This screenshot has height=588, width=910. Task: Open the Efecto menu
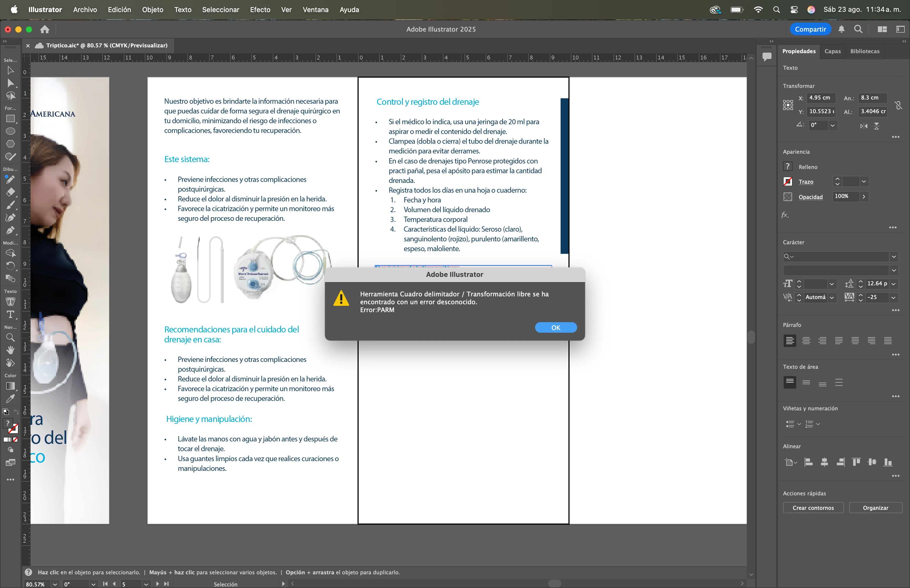[260, 9]
